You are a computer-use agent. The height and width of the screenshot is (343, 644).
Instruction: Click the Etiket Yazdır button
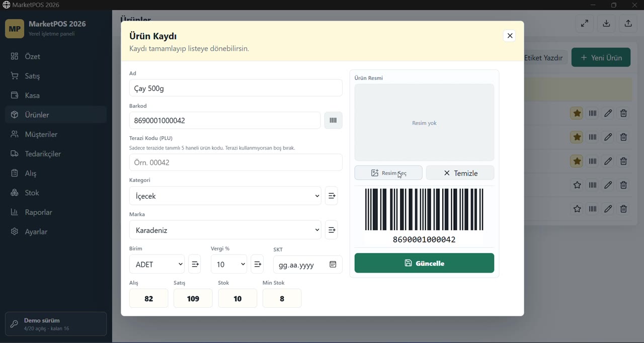tap(545, 57)
